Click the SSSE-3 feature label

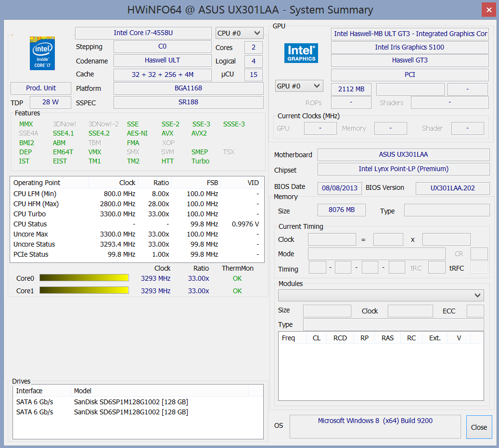click(234, 124)
